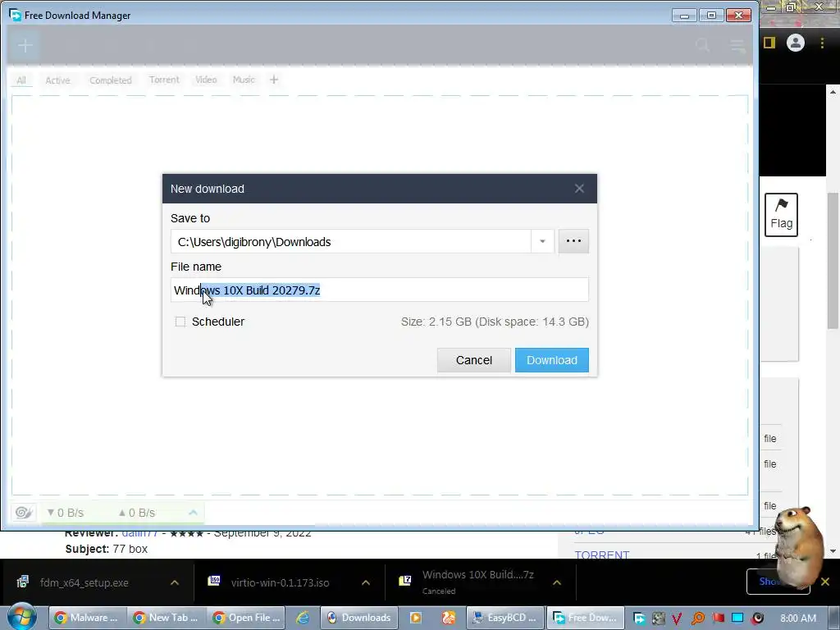This screenshot has height=630, width=840.
Task: Open the TORRENT link on webpage
Action: pos(601,555)
